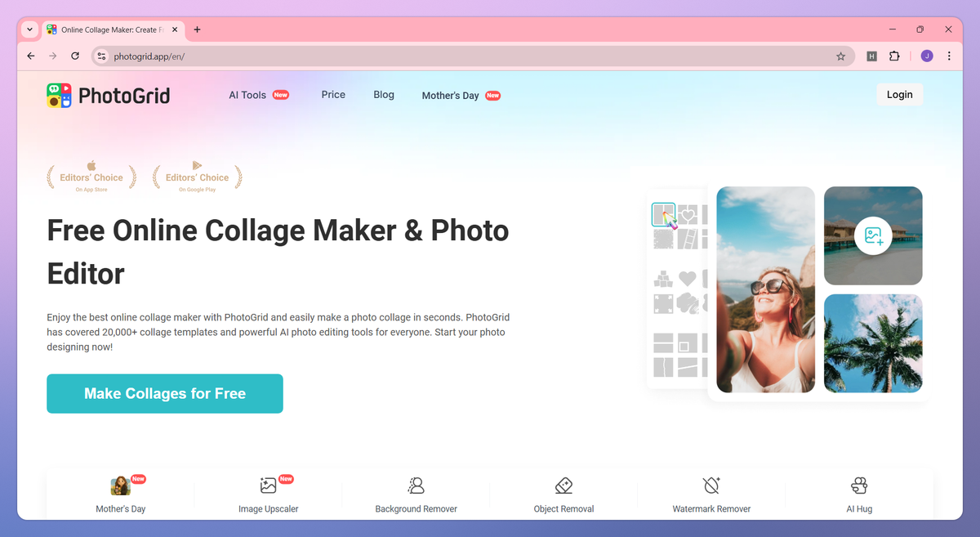Click the PhotoGrid logo
The width and height of the screenshot is (980, 537).
pyautogui.click(x=108, y=95)
